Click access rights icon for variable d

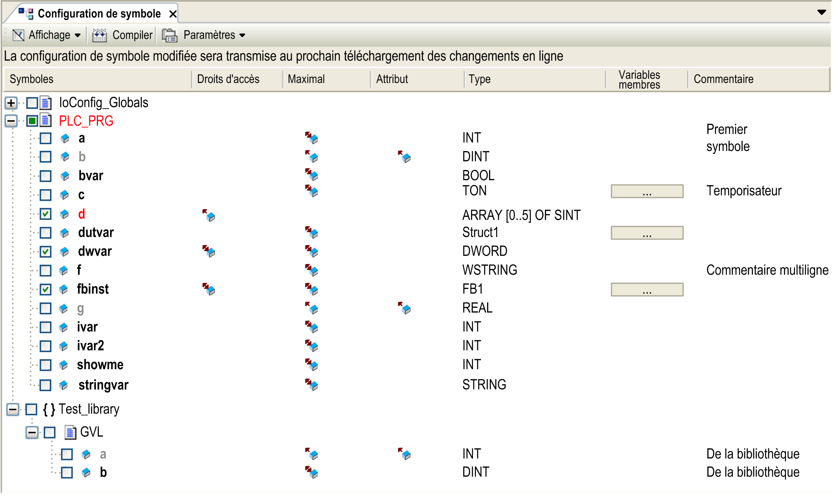coord(209,215)
